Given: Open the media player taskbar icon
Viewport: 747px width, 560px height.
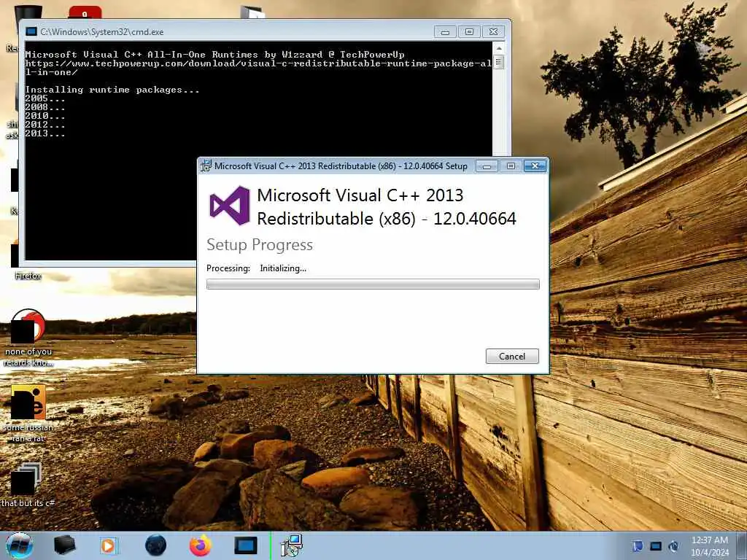Looking at the screenshot, I should (x=109, y=545).
